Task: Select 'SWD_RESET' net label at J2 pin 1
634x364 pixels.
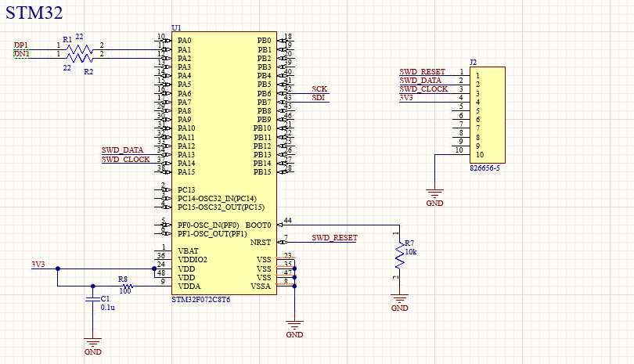Action: click(422, 71)
